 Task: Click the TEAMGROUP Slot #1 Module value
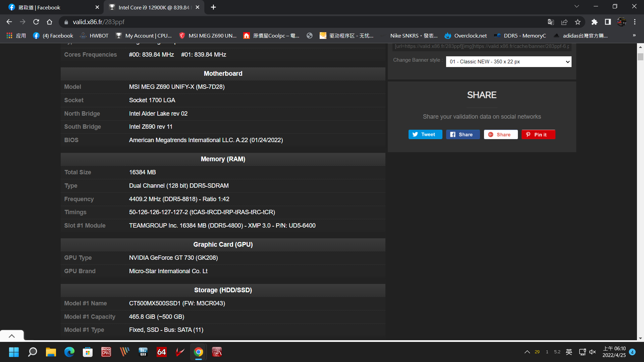[x=222, y=226]
